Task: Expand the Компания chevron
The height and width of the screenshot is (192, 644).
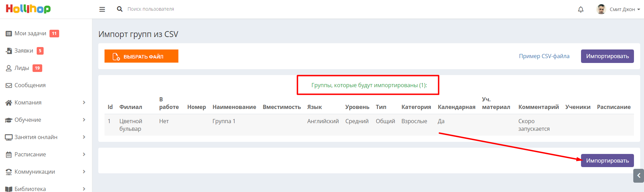Action: pos(84,102)
